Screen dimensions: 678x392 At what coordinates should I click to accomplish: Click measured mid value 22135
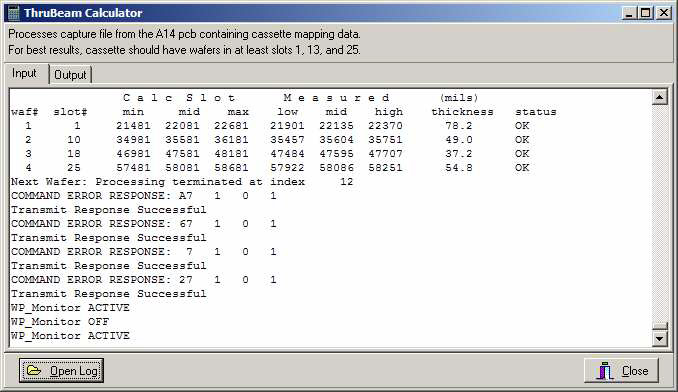pyautogui.click(x=336, y=126)
